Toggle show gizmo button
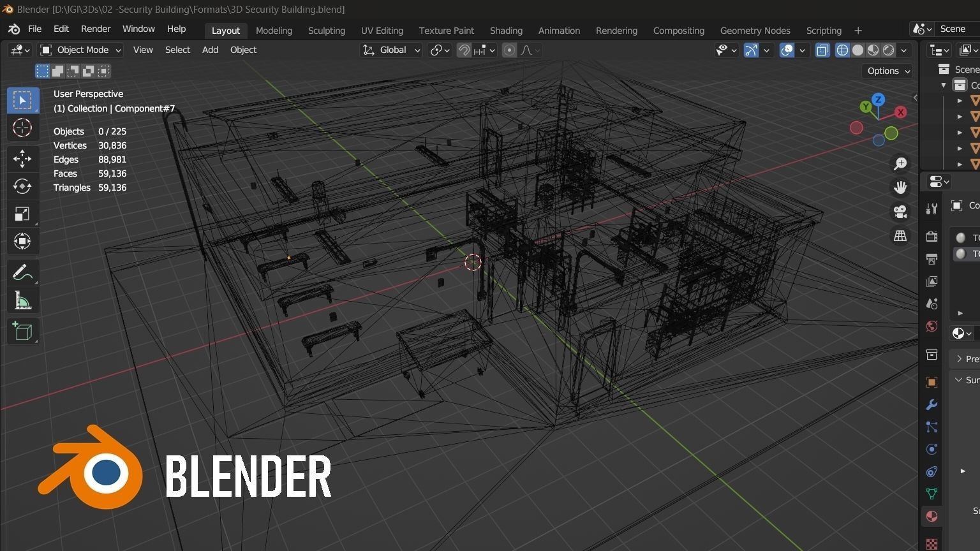The width and height of the screenshot is (980, 551). (x=751, y=50)
